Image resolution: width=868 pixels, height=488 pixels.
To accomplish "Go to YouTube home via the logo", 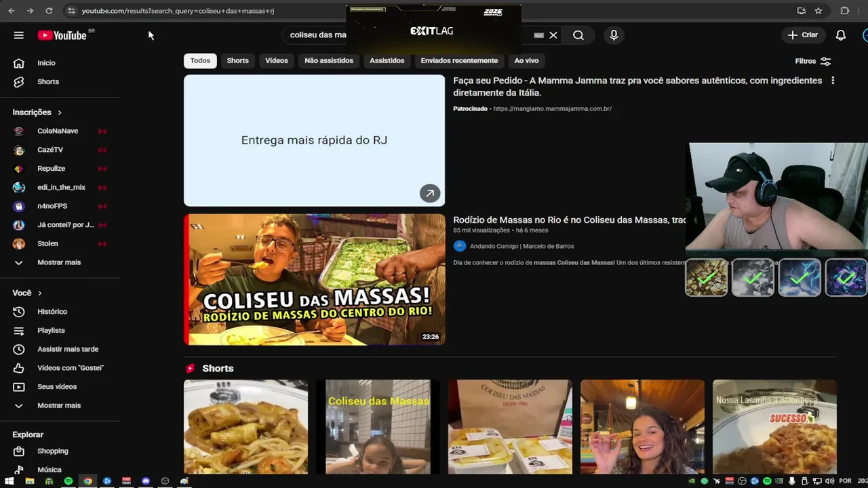I will tap(62, 35).
